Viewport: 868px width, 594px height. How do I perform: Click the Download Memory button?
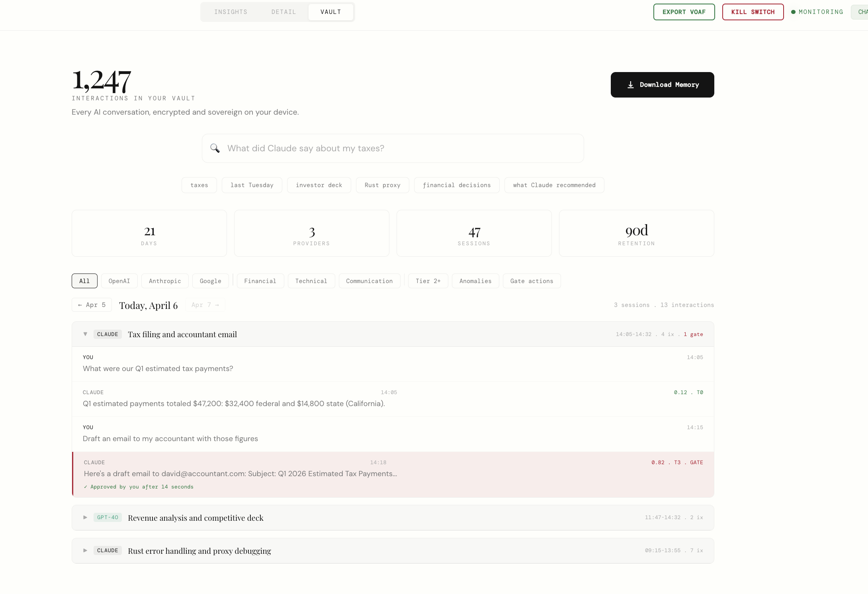click(663, 85)
